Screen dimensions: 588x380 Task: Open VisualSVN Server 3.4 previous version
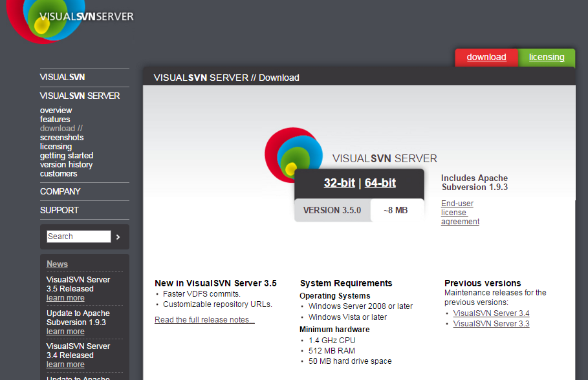pos(491,313)
